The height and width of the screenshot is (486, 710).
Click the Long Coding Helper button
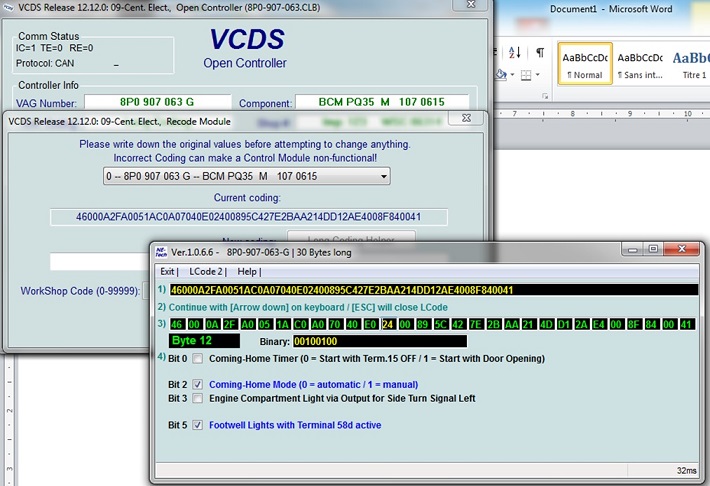click(x=351, y=239)
